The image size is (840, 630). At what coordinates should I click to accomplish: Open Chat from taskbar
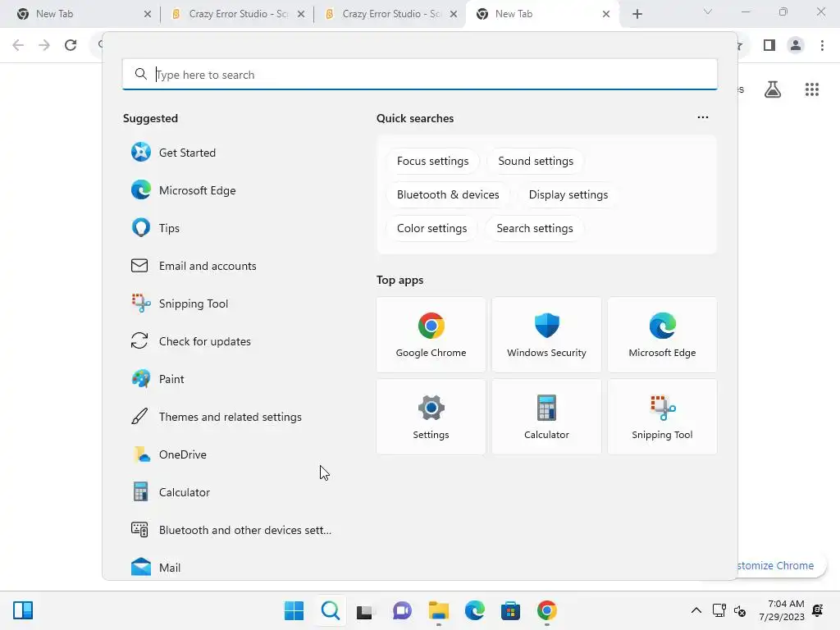[x=402, y=610]
